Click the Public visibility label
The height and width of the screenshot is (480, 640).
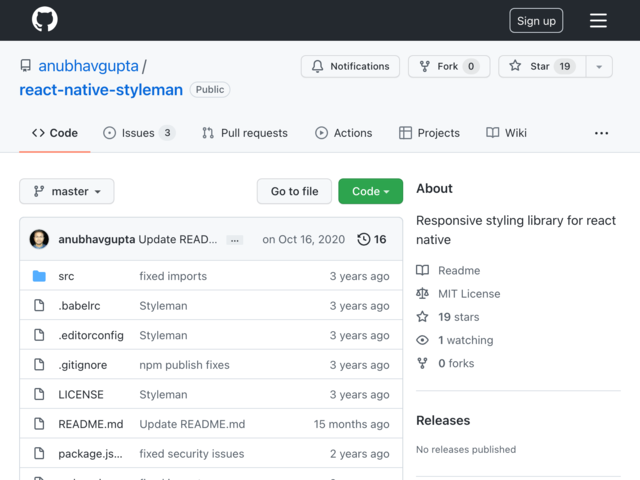coord(210,89)
